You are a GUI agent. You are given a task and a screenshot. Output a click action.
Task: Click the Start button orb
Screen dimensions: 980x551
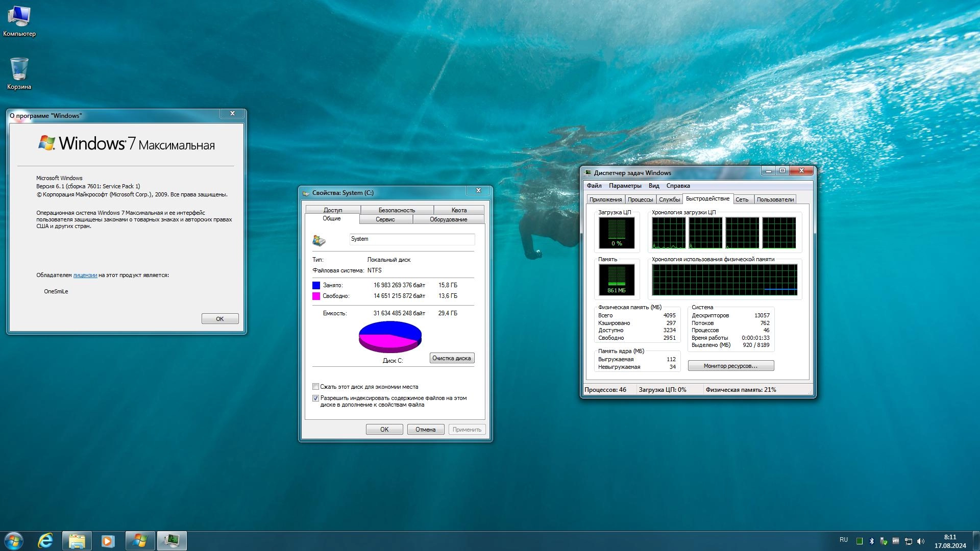point(14,541)
